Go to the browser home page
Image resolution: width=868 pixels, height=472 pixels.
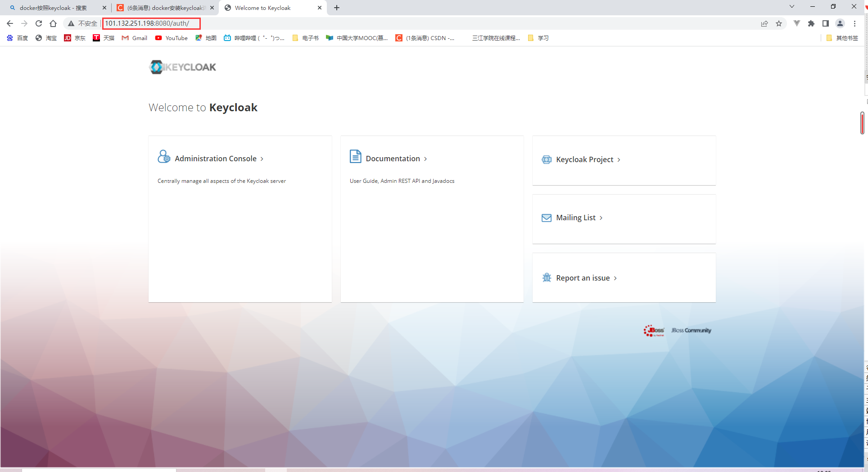coord(53,23)
